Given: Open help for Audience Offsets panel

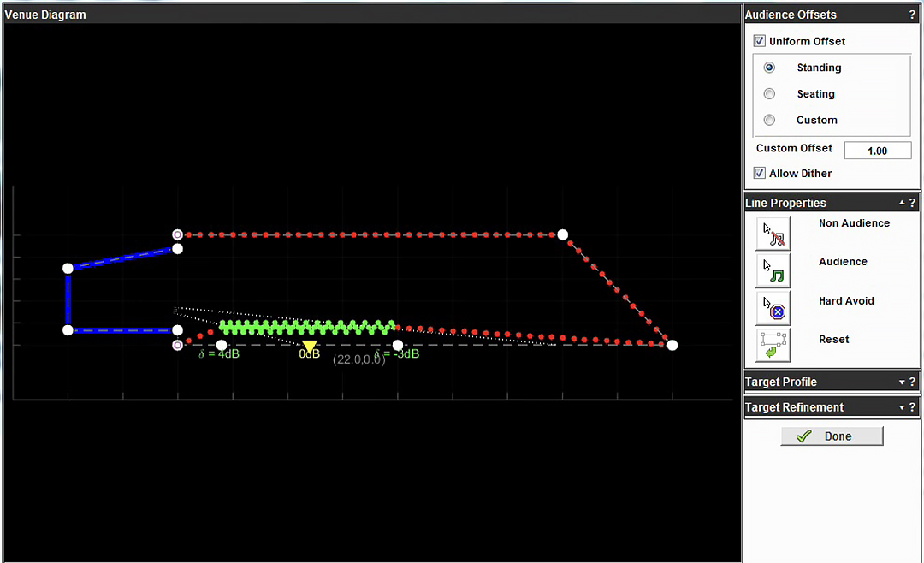Looking at the screenshot, I should pos(912,15).
